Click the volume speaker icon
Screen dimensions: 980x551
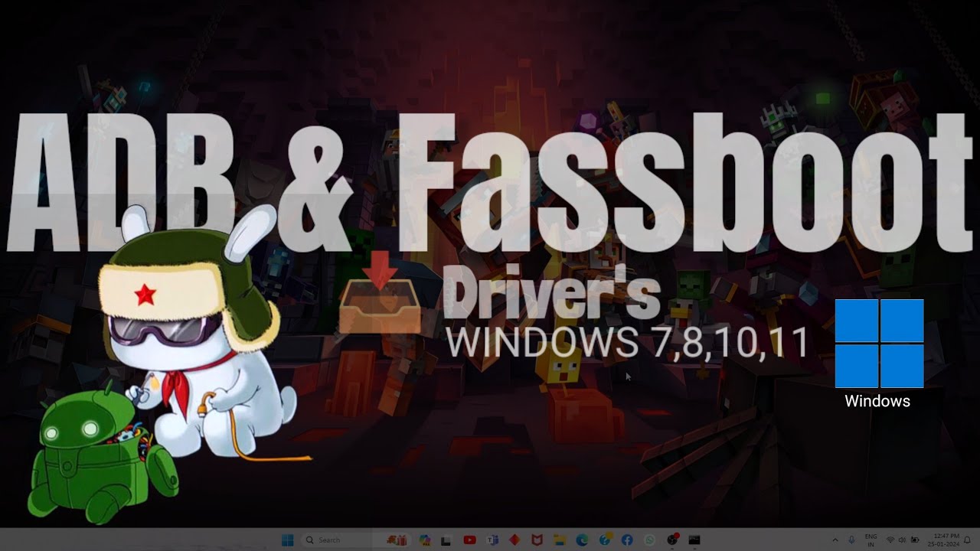pos(902,540)
